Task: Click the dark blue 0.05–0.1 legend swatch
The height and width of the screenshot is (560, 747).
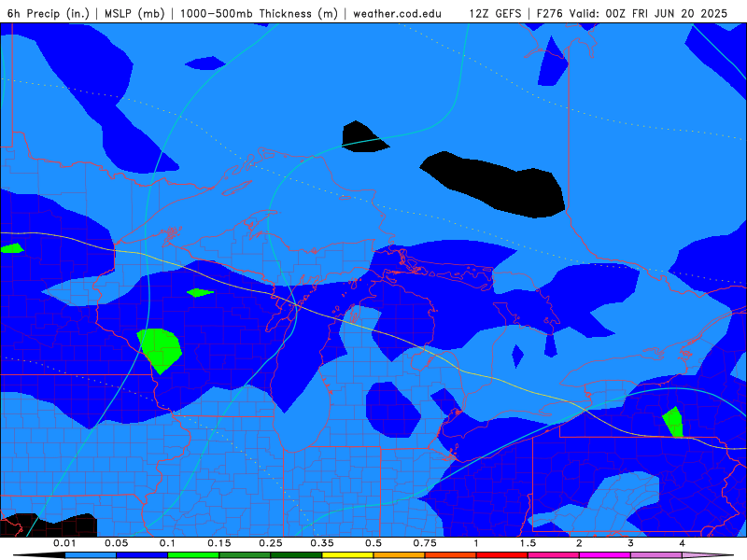Action: (142, 555)
